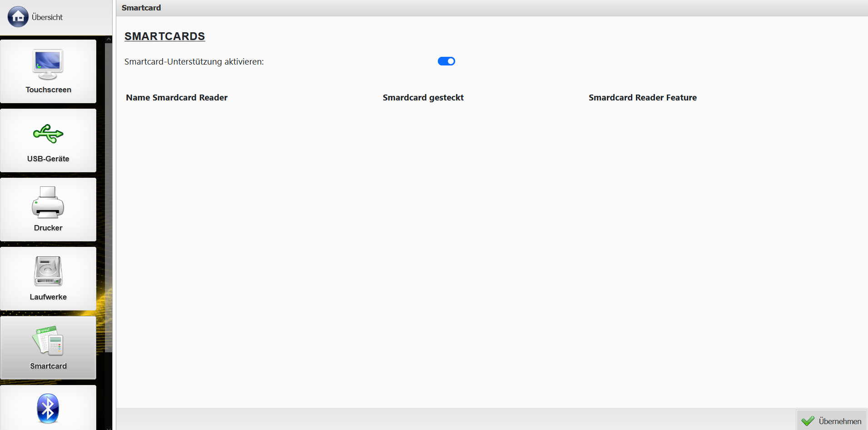868x430 pixels.
Task: Click the gray sidebar scrollbar thumb
Action: click(x=109, y=198)
